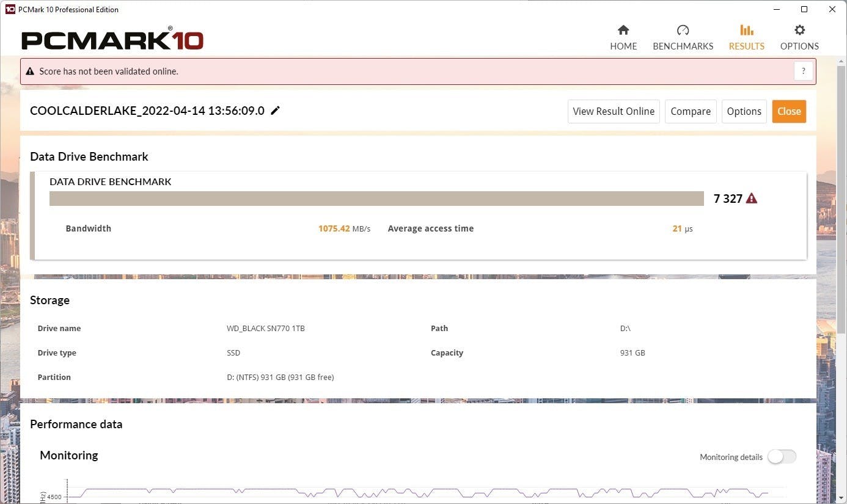Click the result name COOLCALDERLAKE_2022-04-14
847x504 pixels.
tap(147, 111)
